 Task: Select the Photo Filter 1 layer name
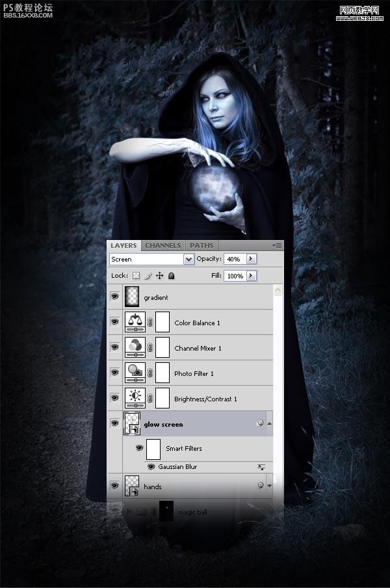194,373
